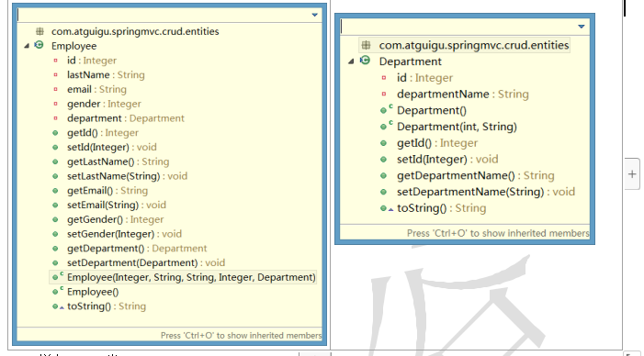Viewport: 644px width, 356px height.
Task: Select method 'getEmail() : String'
Action: (107, 190)
